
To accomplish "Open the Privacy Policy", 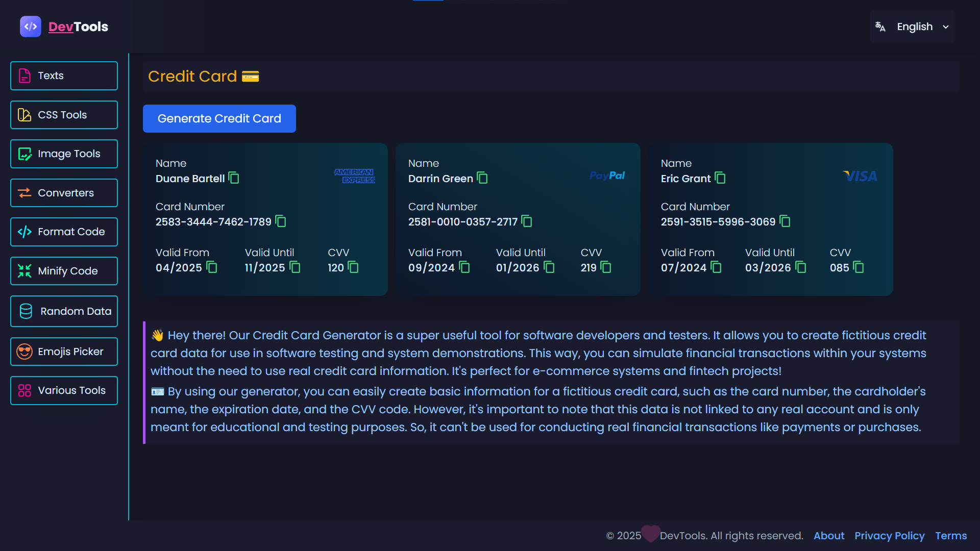I will 890,536.
